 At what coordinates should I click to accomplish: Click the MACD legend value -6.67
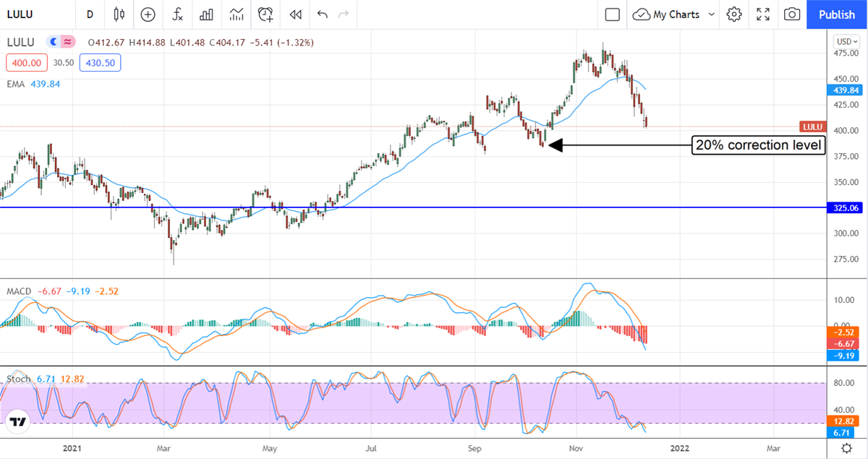click(x=48, y=291)
